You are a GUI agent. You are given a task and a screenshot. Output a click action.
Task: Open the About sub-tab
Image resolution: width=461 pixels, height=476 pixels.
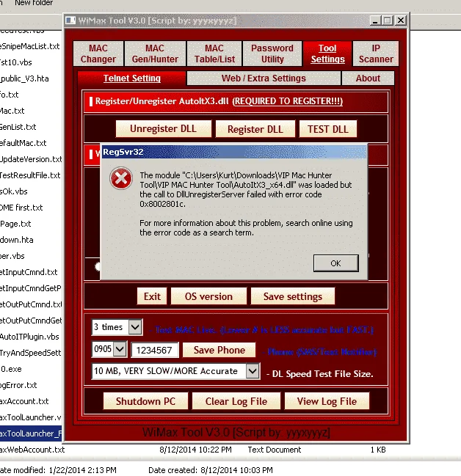[368, 78]
